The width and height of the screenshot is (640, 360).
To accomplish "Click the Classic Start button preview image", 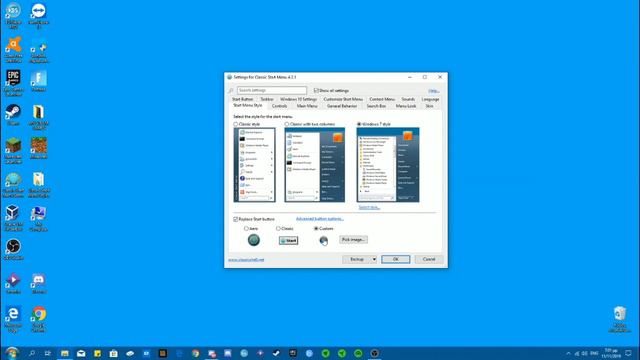I will tap(288, 240).
